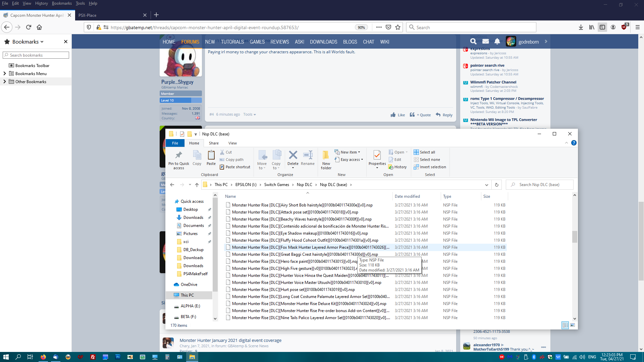This screenshot has height=362, width=644.
Task: Open the Firefox History menu
Action: (x=41, y=3)
